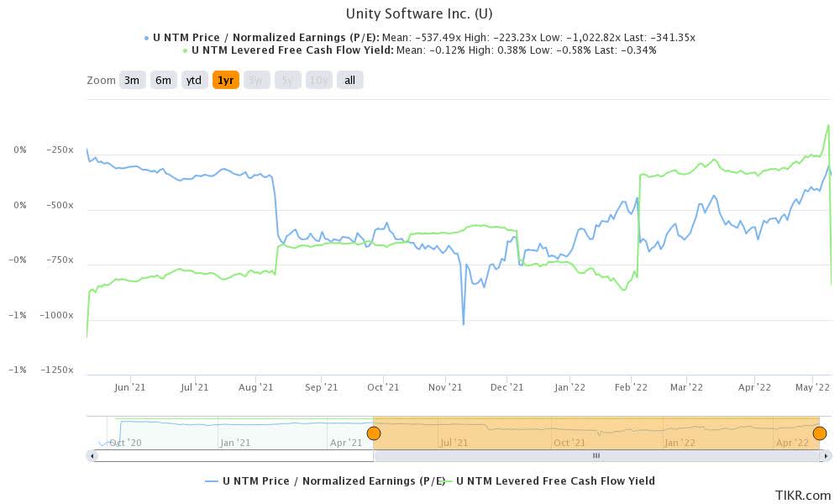Click the scrollbar thumb at the bottom
The width and height of the screenshot is (840, 504).
tap(596, 455)
